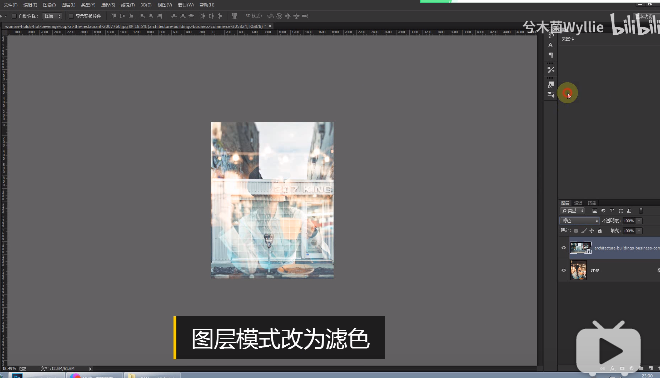Open the Fill slider dropdown arrow
Screen dimensions: 660x378
point(639,231)
